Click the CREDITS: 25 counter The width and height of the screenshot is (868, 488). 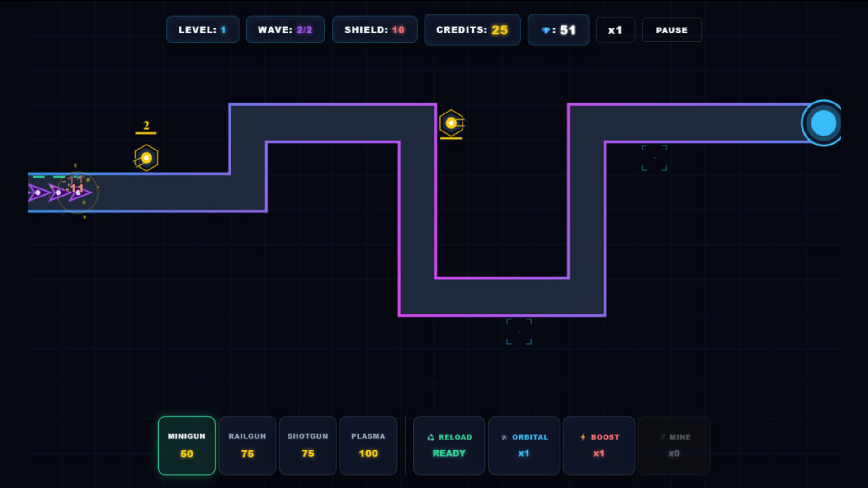point(472,30)
